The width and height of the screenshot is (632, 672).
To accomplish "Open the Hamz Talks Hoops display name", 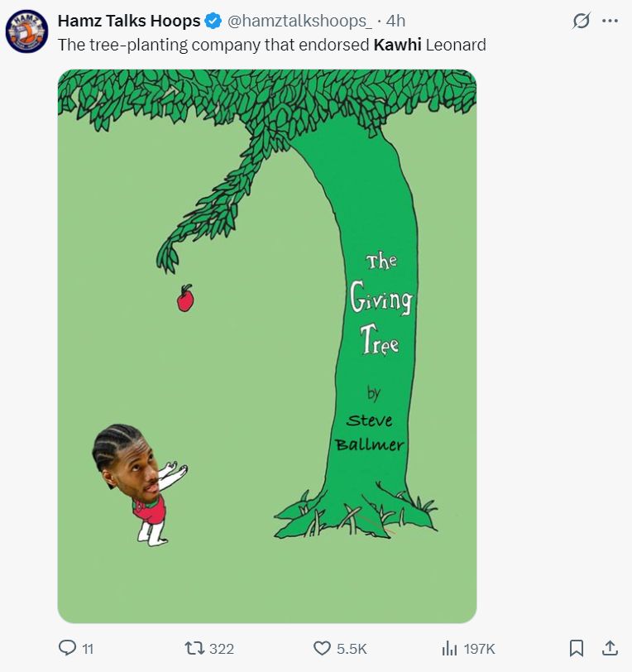I will point(128,21).
